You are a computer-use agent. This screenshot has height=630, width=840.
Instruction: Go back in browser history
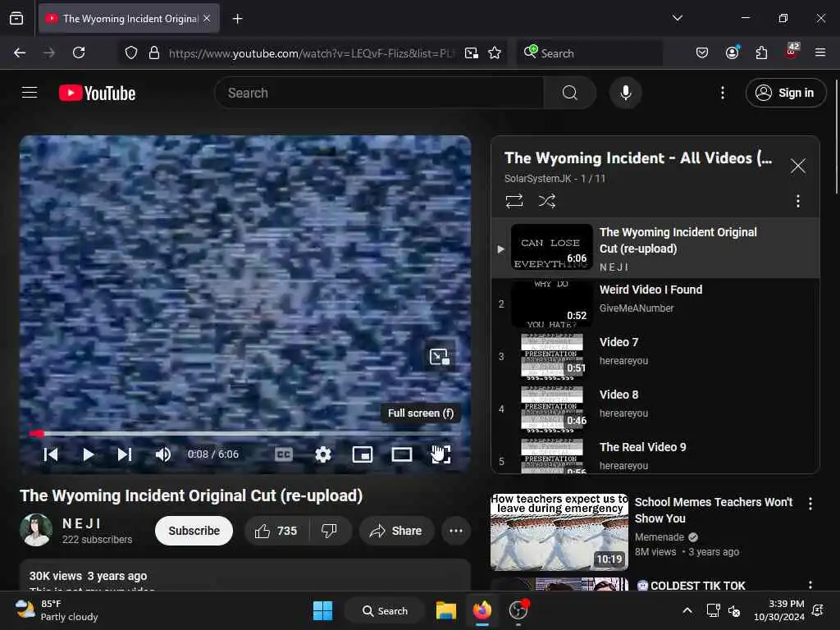click(x=20, y=52)
